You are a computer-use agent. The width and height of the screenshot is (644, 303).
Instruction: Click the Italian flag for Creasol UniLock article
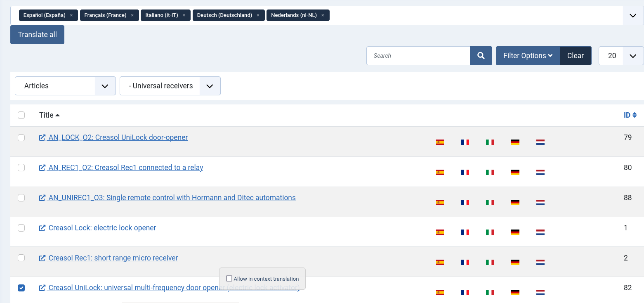tap(490, 292)
